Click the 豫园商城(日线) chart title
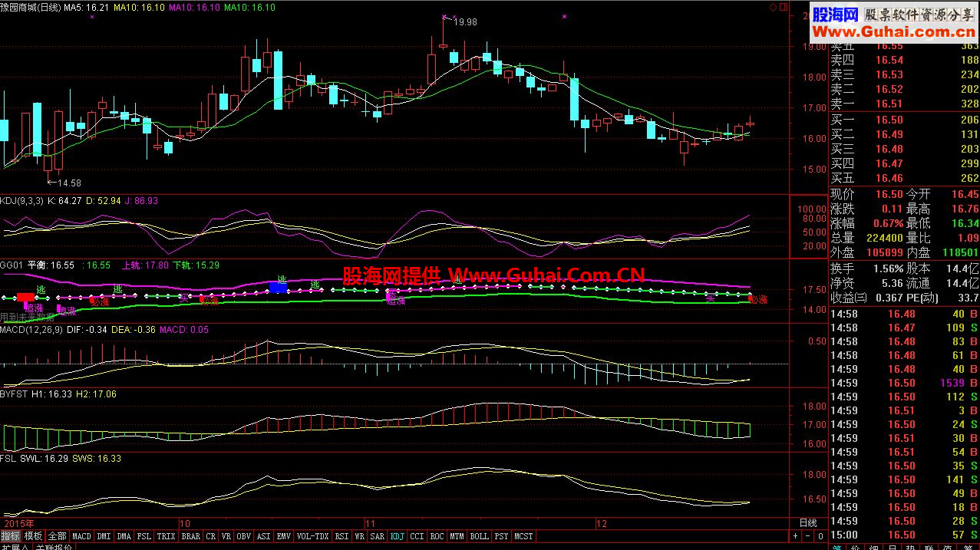Viewport: 980px width, 550px height. pyautogui.click(x=31, y=7)
